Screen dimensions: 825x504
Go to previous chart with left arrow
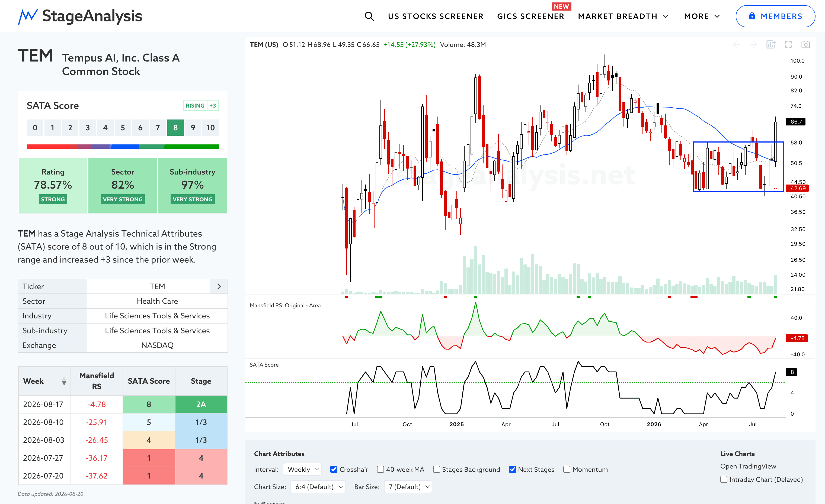click(736, 44)
